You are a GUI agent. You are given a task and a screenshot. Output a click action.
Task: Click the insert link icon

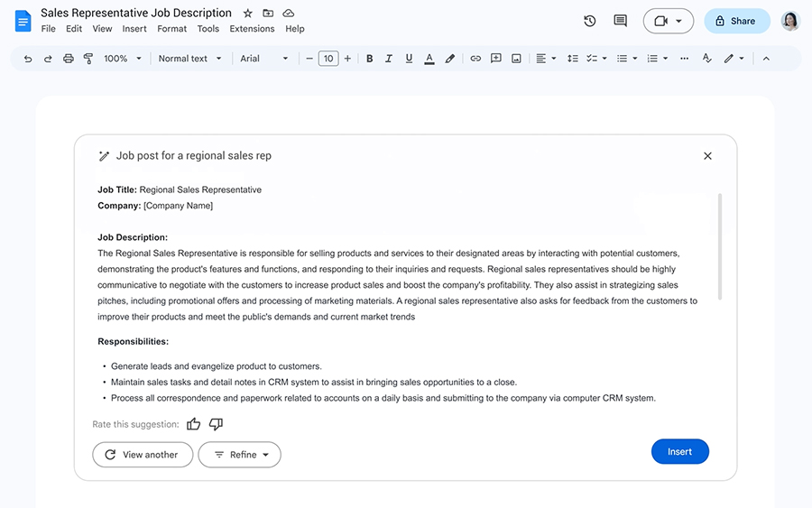(475, 59)
